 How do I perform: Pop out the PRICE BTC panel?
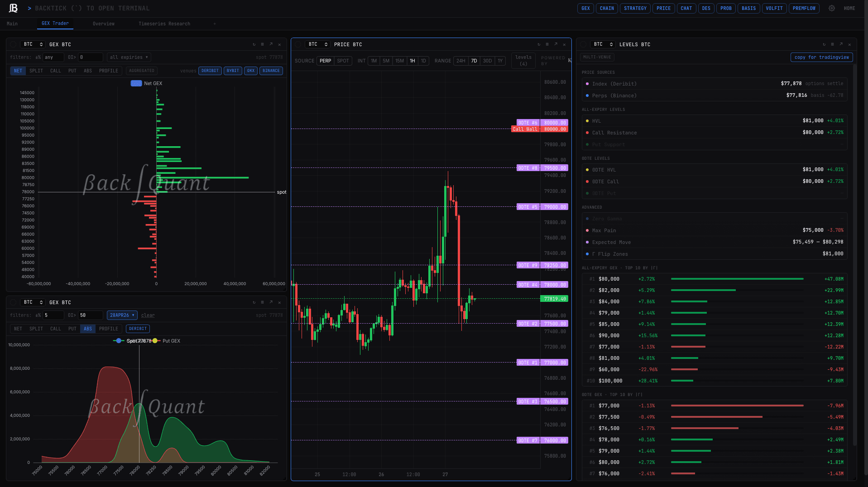point(556,44)
